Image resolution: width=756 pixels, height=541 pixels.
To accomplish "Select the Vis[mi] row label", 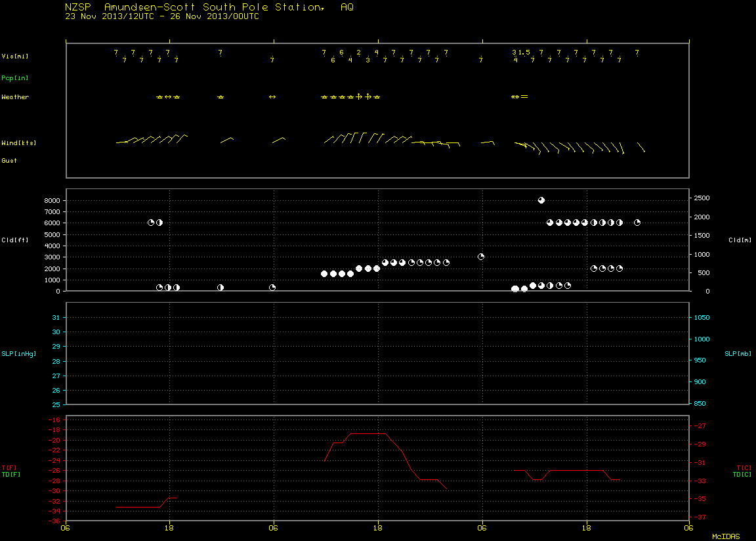I will (x=15, y=56).
